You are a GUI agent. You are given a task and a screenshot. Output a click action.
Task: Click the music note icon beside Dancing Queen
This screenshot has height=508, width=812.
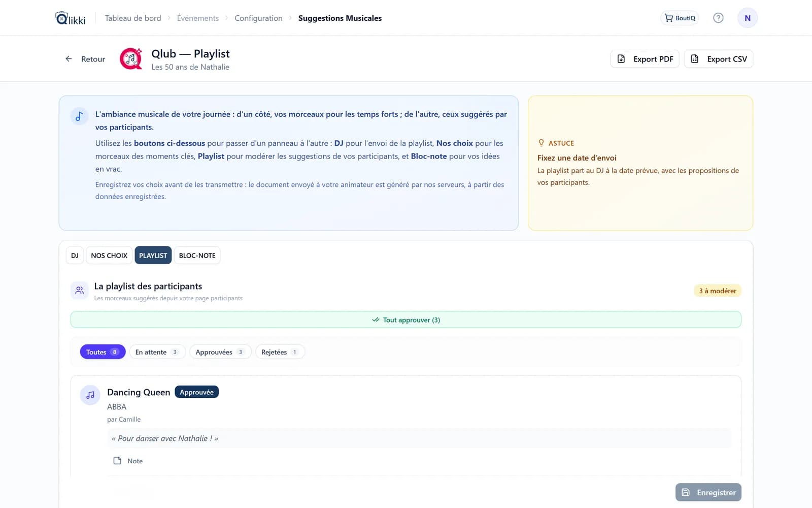click(90, 395)
